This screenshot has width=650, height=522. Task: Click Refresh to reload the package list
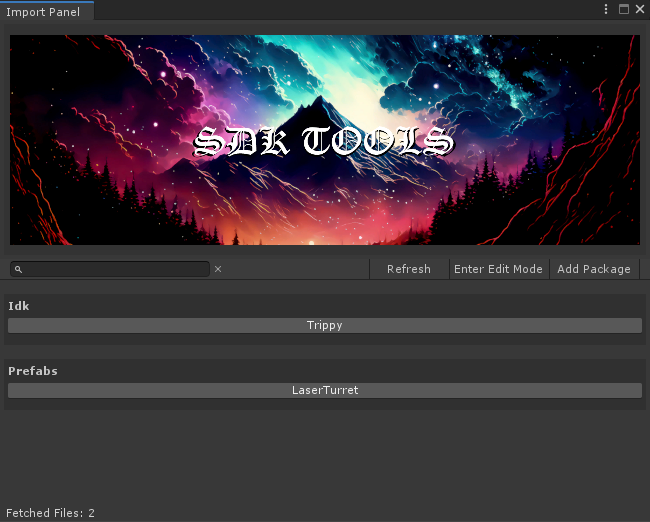pyautogui.click(x=408, y=269)
